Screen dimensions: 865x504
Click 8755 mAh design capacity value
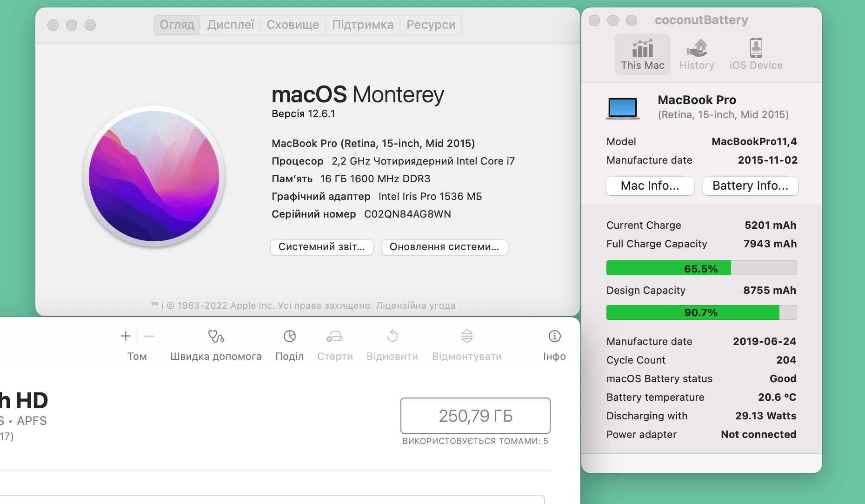pos(770,291)
